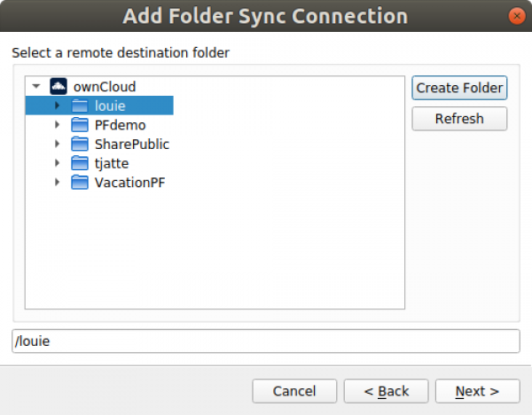Select the ownCloud root label
Screen dimensions: 532x415
105,87
